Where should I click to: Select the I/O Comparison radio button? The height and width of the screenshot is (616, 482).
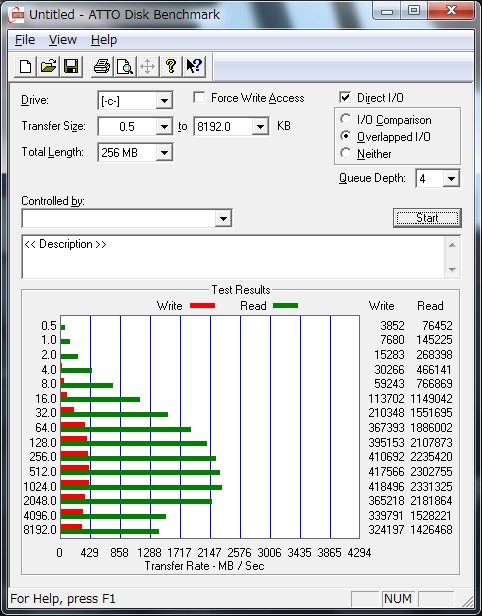point(345,119)
